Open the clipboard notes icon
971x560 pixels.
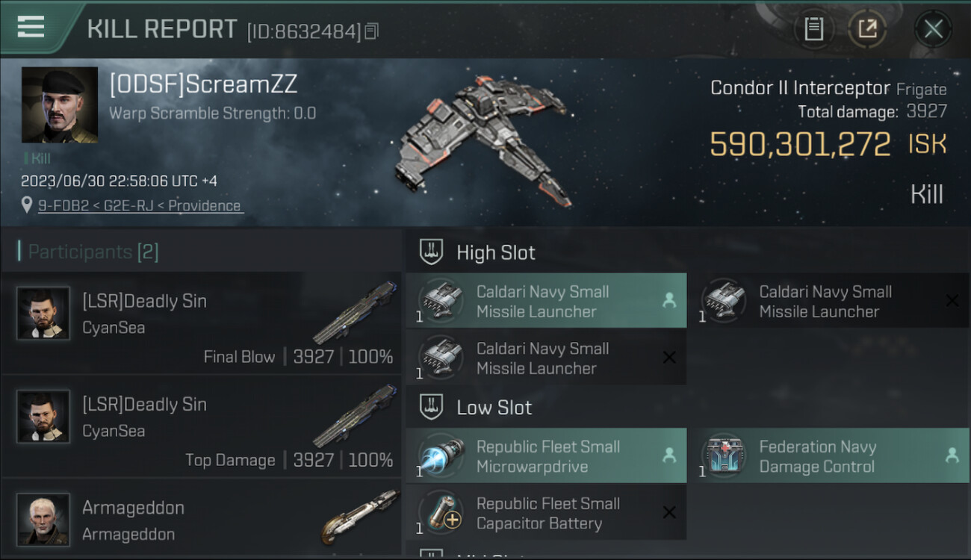[x=813, y=29]
